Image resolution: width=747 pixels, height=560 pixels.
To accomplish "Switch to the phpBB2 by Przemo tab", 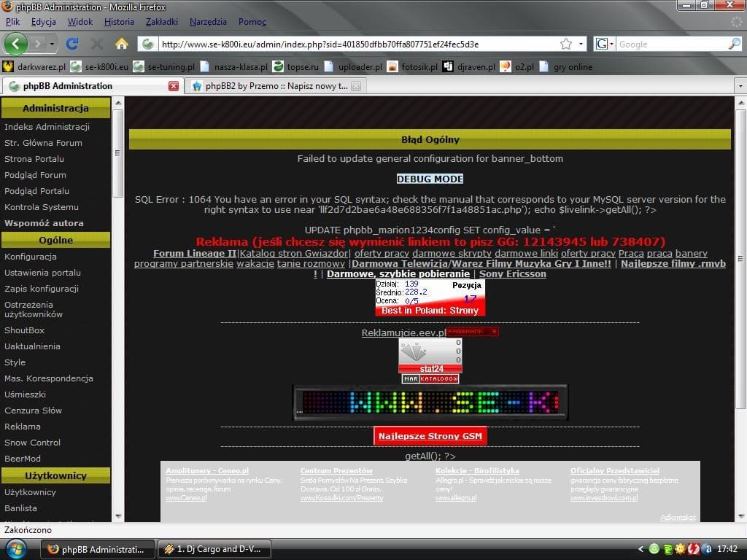I will [x=276, y=86].
